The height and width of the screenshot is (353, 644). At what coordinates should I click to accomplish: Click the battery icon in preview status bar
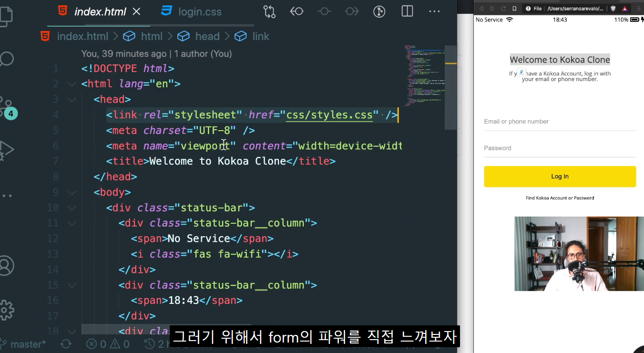point(634,20)
